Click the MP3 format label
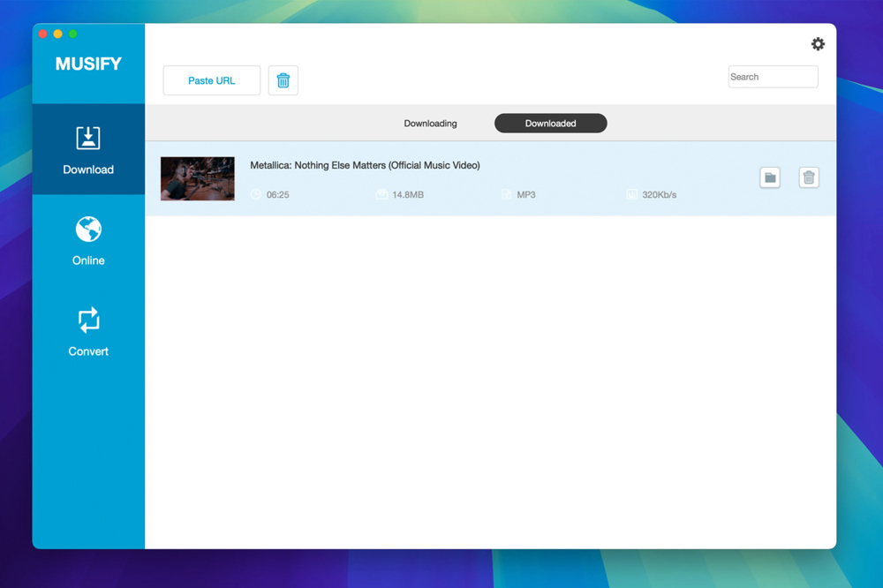The height and width of the screenshot is (588, 883). point(526,195)
